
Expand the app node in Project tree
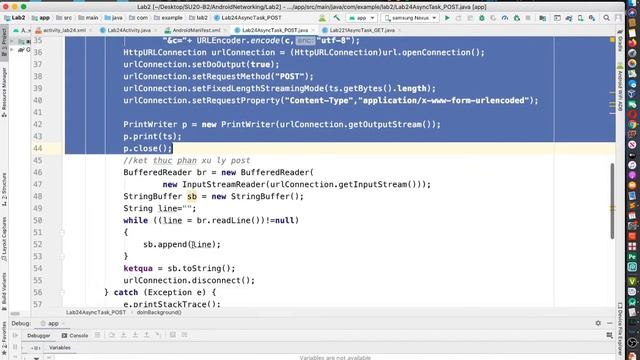[12, 41]
